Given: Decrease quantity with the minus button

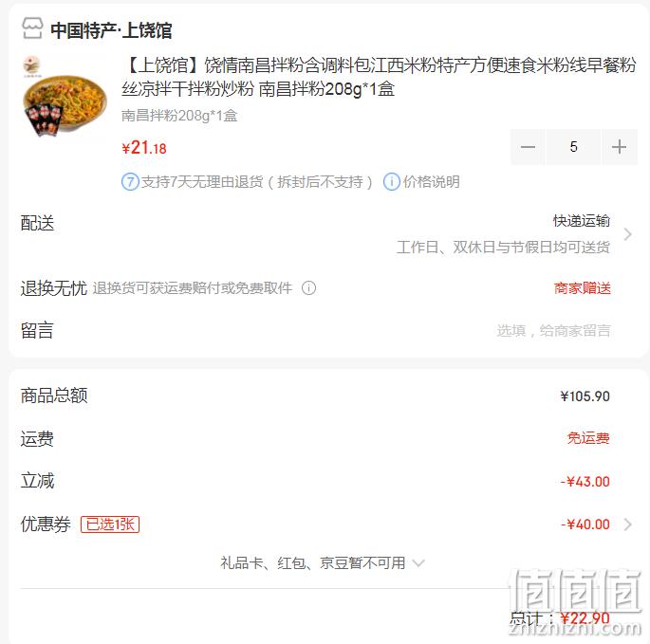Looking at the screenshot, I should click(x=528, y=147).
